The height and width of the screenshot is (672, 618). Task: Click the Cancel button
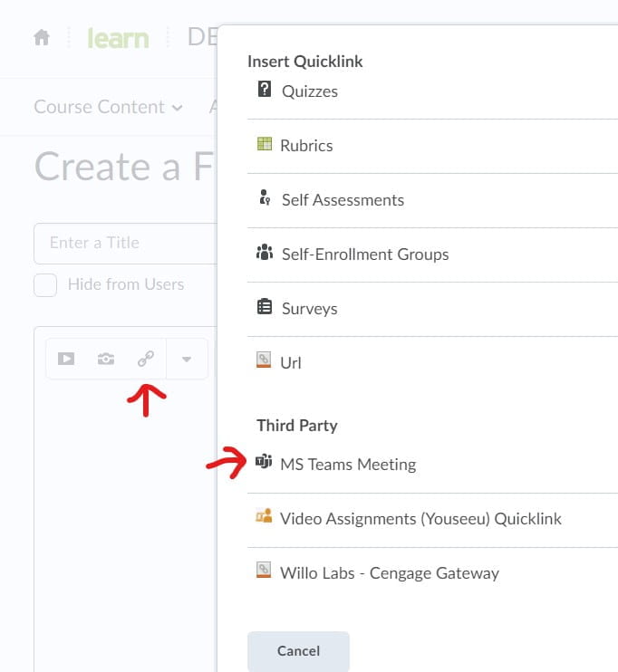coord(298,651)
